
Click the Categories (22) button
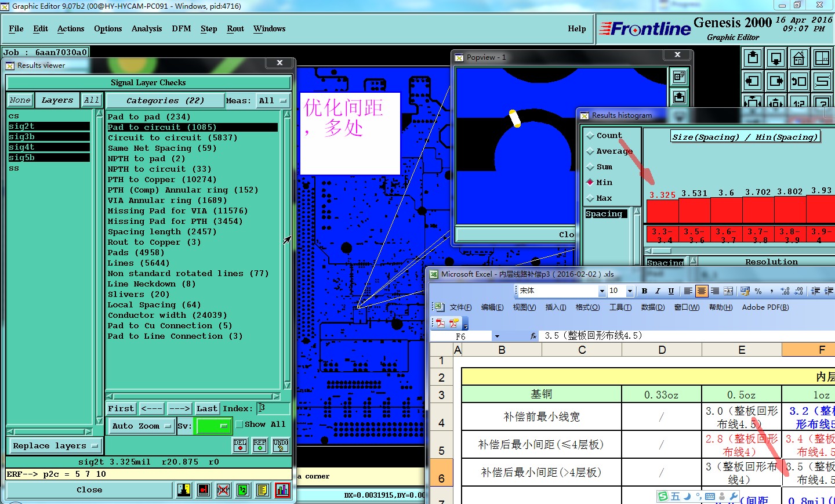165,101
